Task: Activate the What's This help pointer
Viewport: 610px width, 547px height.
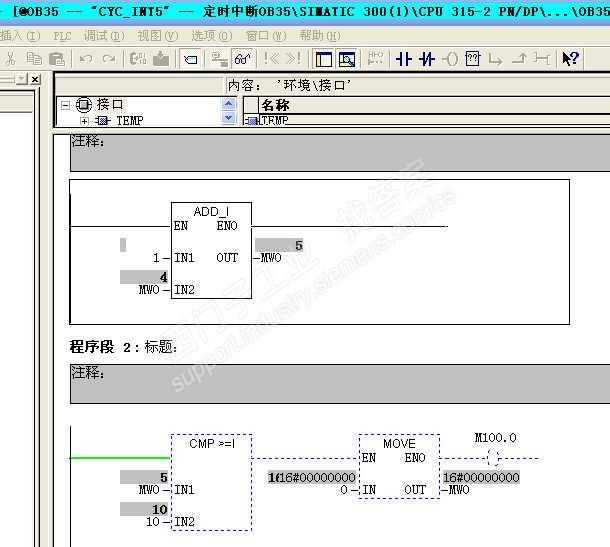Action: point(570,59)
